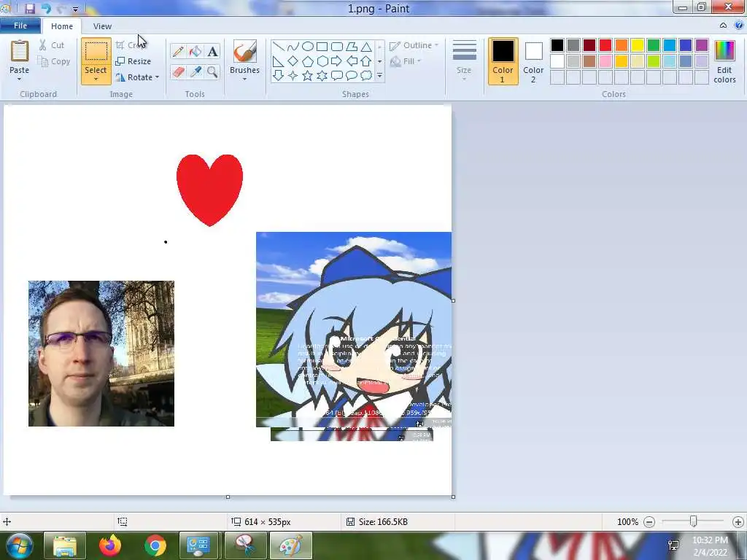
Task: Choose the Diamond shape
Action: pyautogui.click(x=293, y=61)
